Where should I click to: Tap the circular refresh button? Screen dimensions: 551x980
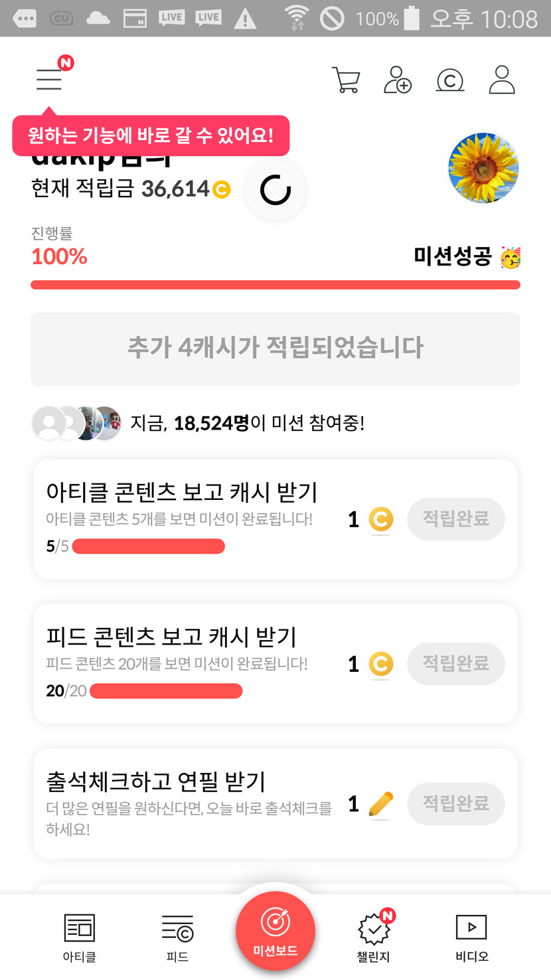coord(275,190)
